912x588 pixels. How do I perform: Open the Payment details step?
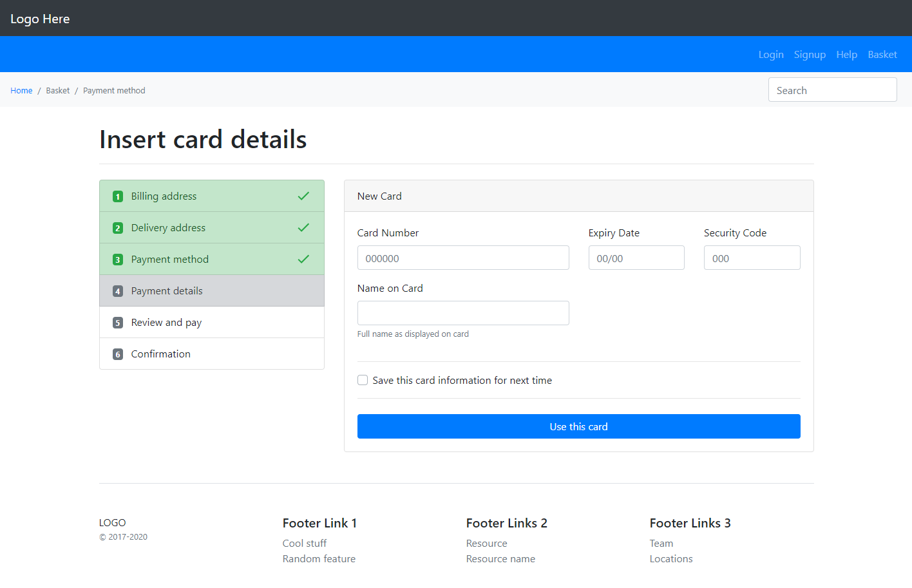167,291
